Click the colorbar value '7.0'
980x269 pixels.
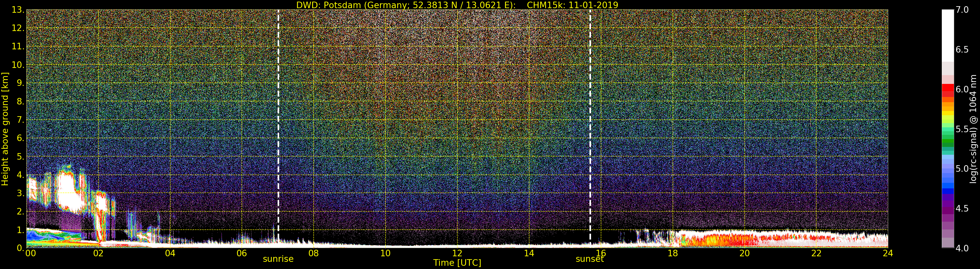tap(962, 10)
